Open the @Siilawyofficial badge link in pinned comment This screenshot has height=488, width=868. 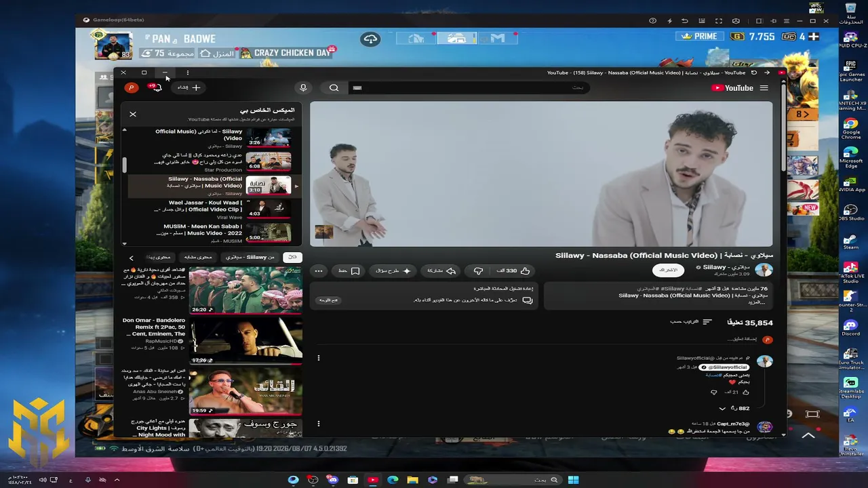(724, 367)
